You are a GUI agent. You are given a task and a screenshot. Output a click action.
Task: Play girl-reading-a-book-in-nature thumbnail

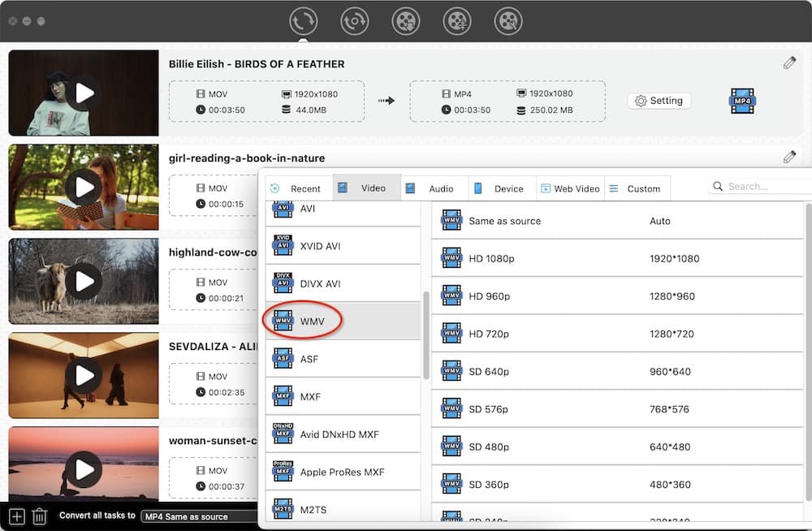[x=84, y=187]
